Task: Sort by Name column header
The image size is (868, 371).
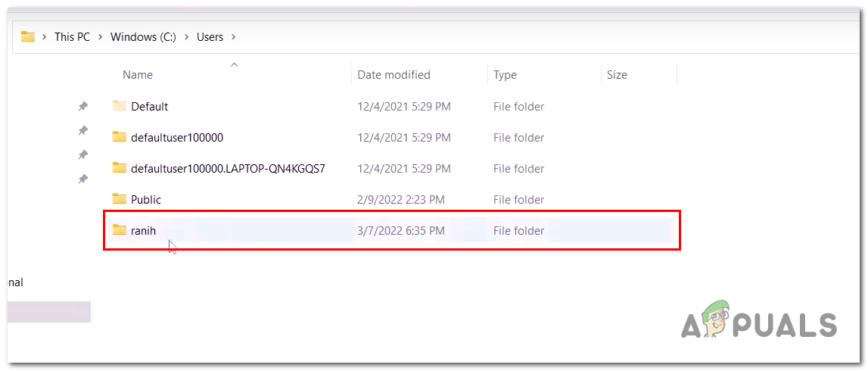Action: pos(137,75)
